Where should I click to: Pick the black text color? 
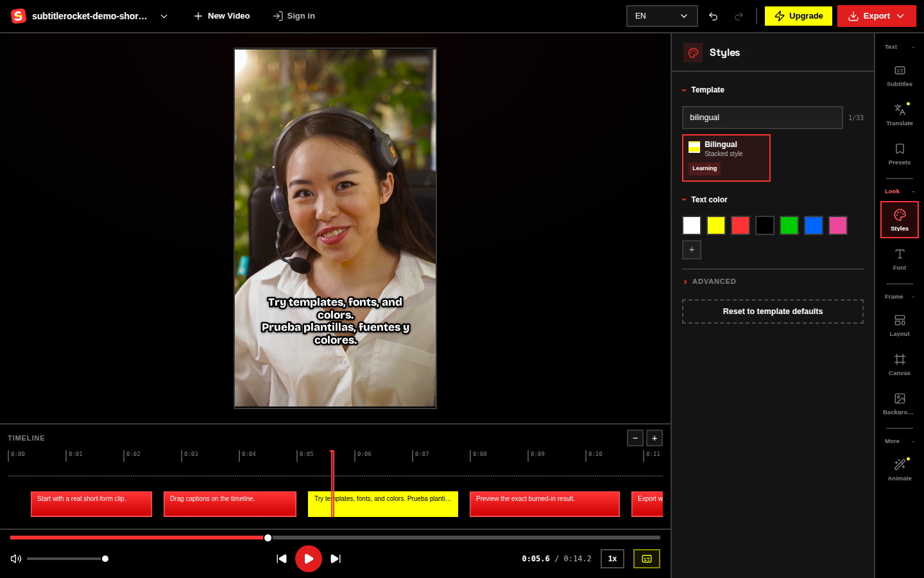(765, 225)
